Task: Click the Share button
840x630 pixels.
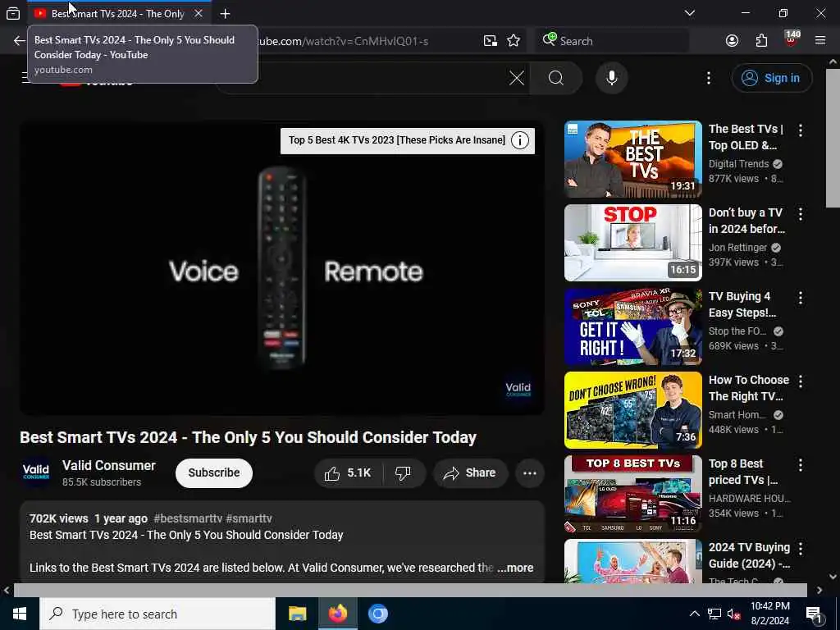Action: 470,473
